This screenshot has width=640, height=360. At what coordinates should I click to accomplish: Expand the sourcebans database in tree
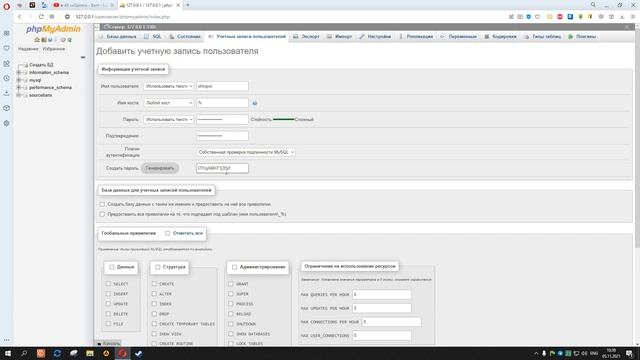pos(19,95)
